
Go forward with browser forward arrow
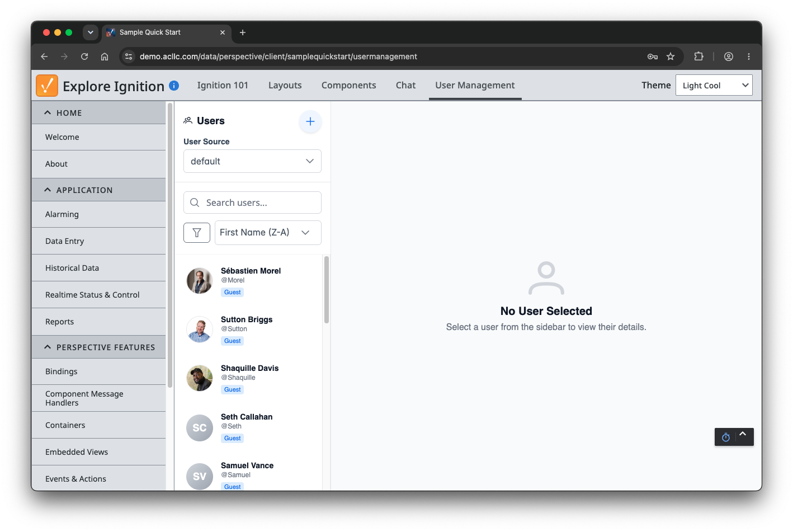pyautogui.click(x=64, y=57)
